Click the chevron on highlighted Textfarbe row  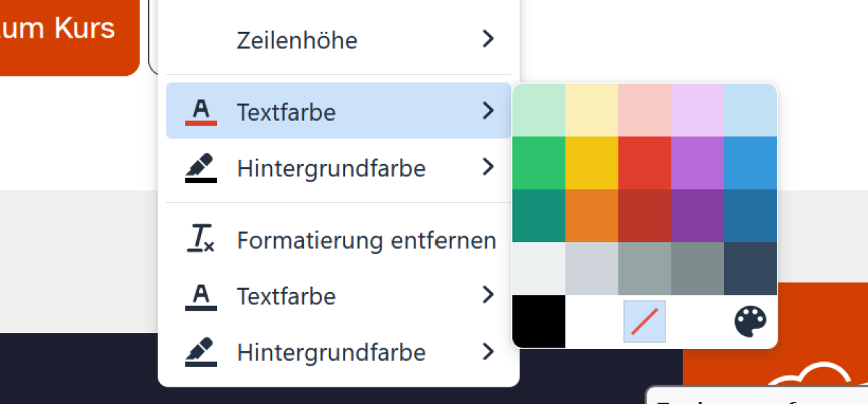point(488,111)
